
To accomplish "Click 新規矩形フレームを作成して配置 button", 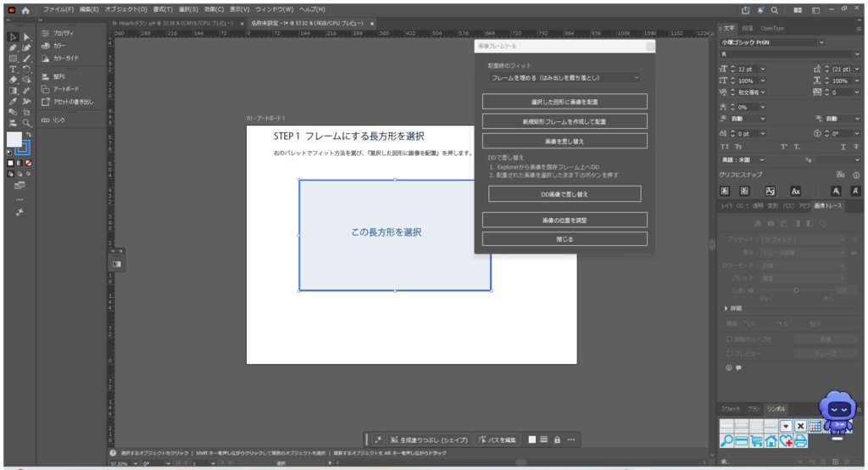I will point(565,121).
